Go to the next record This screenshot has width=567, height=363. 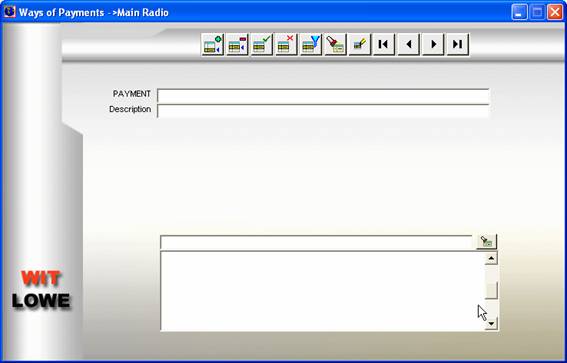pos(433,45)
